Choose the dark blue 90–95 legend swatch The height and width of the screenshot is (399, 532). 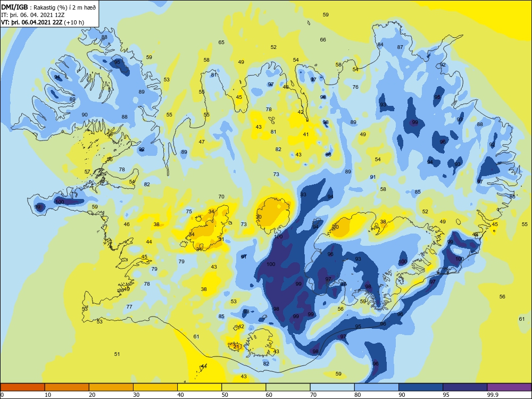point(421,387)
